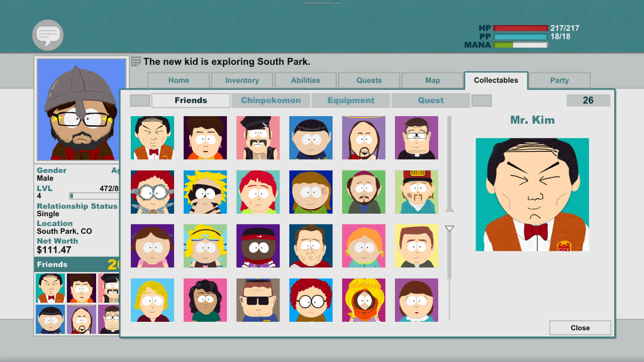Click the red HP bar

[x=520, y=29]
